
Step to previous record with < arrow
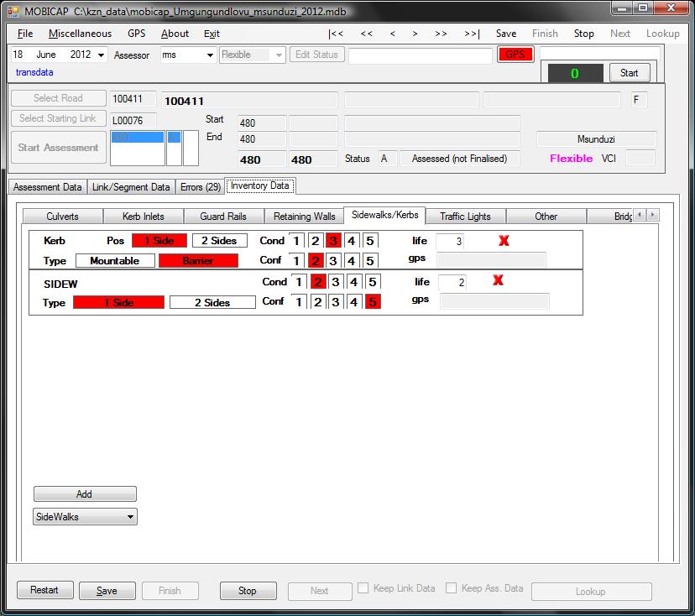pos(392,34)
